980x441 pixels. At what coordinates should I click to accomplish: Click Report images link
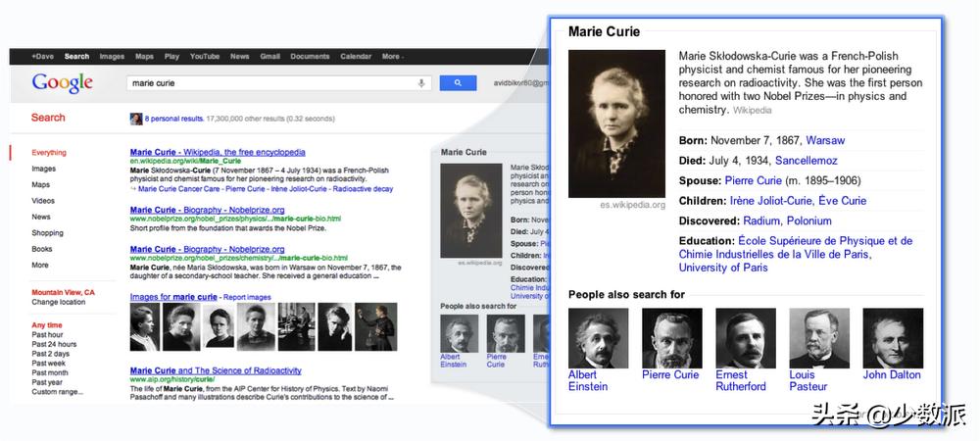247,297
